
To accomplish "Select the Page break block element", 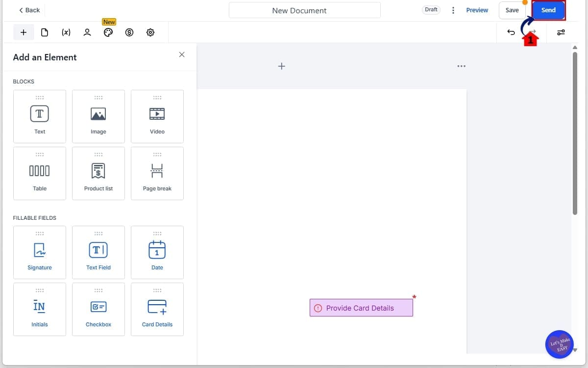I will [157, 173].
